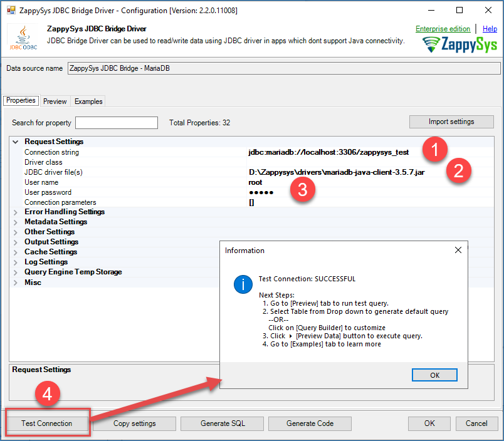This screenshot has height=441, width=504.
Task: Click the app icon in title bar
Action: [9, 10]
